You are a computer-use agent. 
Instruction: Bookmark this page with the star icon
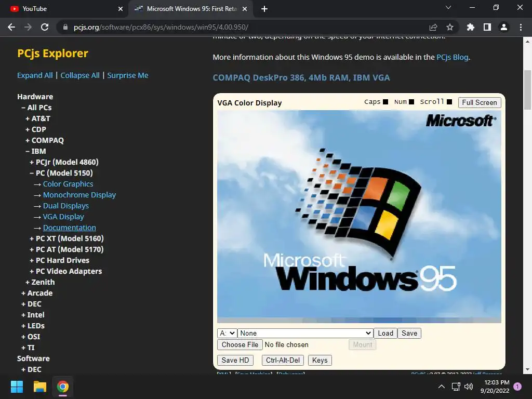point(450,27)
